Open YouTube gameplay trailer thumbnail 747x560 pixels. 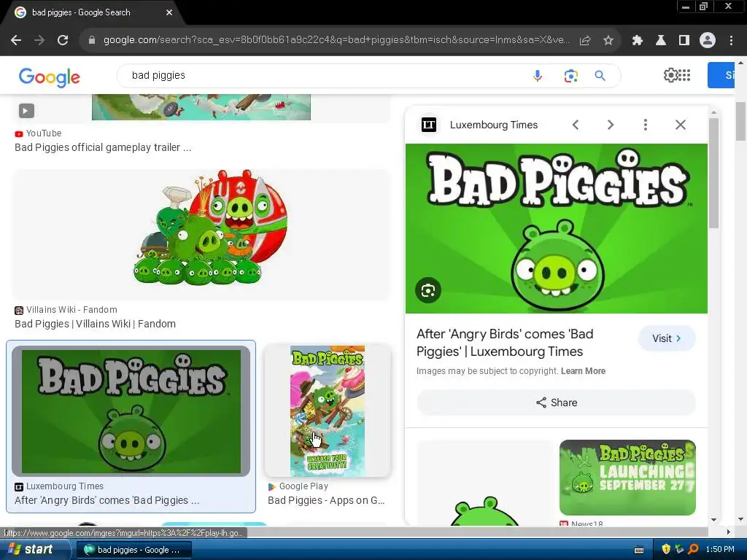(201, 107)
